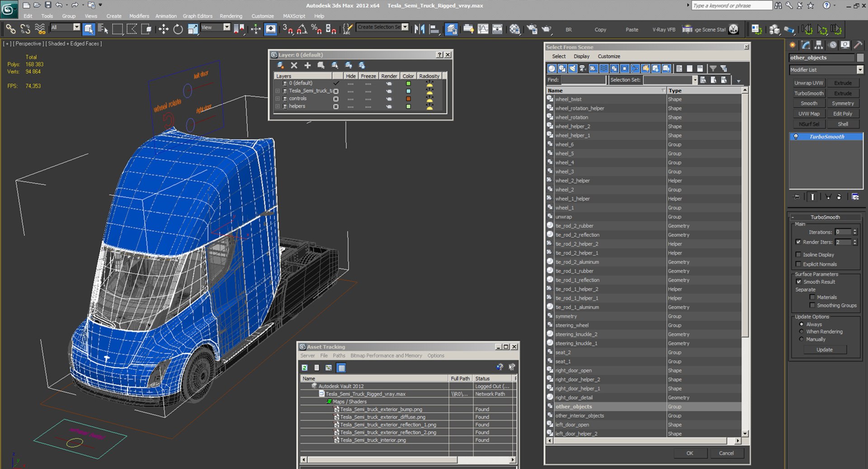This screenshot has width=868, height=469.
Task: Collapse the TurboSmooth rollout
Action: coord(825,217)
